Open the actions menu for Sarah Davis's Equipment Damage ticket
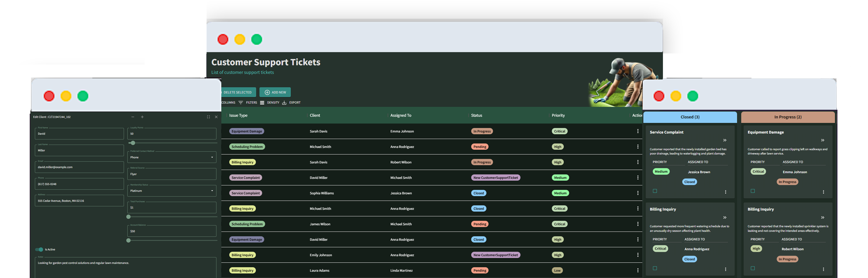Screen dimensions: 868x278 (x=638, y=131)
